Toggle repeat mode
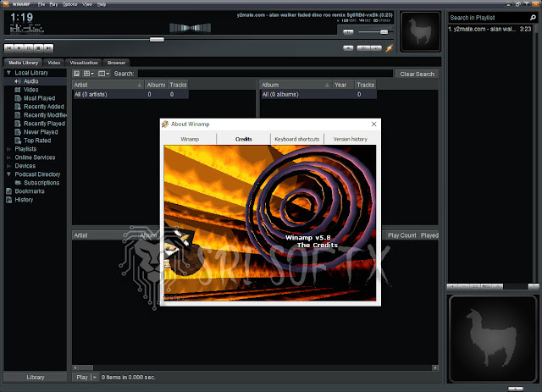Image resolution: width=542 pixels, height=392 pixels. point(376,48)
